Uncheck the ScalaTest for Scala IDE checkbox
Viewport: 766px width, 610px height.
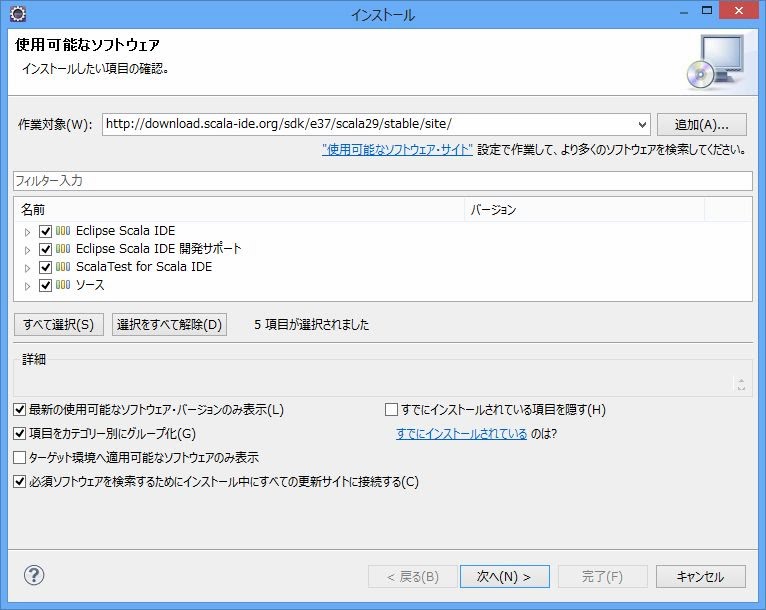[x=45, y=267]
